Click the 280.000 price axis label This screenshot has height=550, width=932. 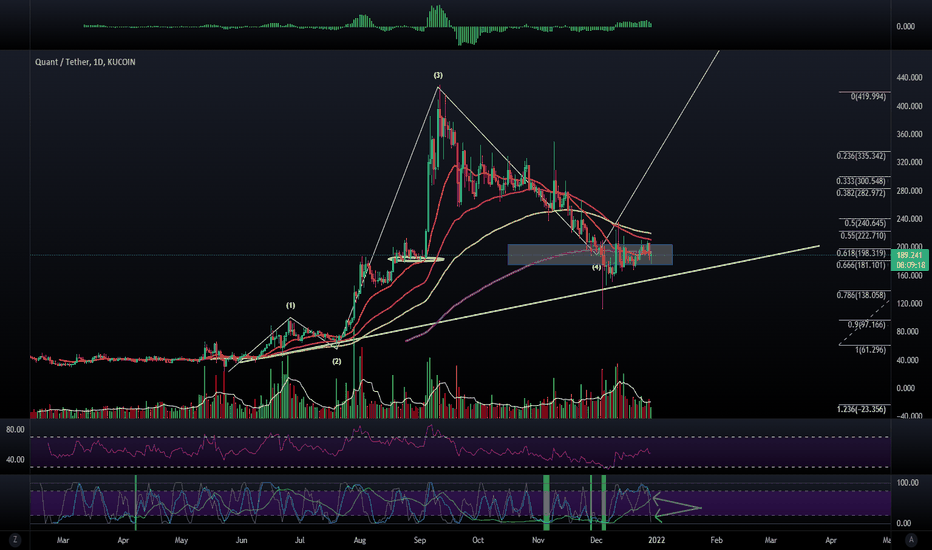point(909,191)
